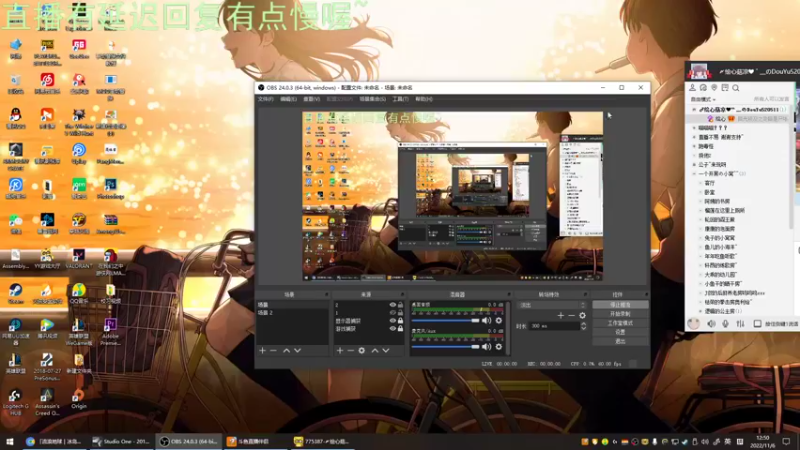Adjust the 桌面音频 volume slider
This screenshot has width=800, height=450.
point(445,320)
